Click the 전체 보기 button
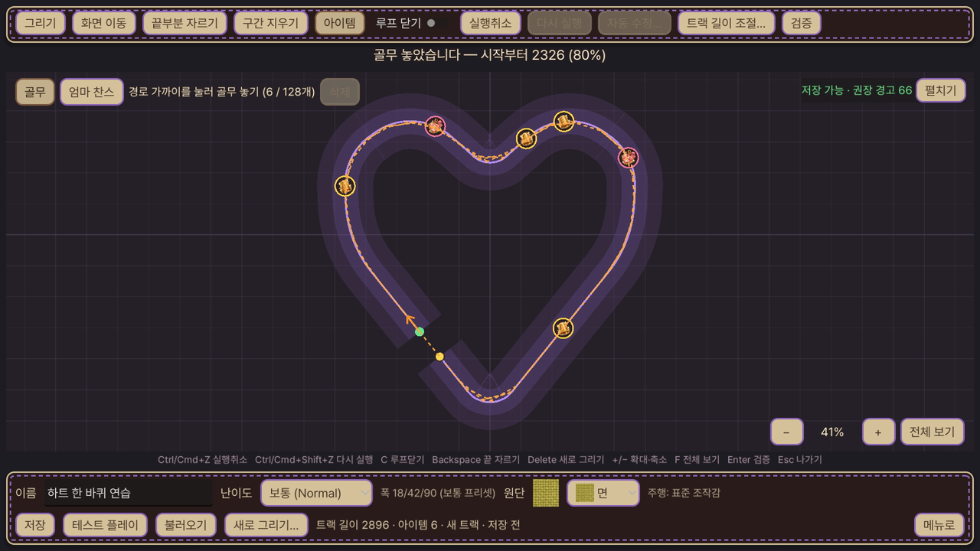 click(x=932, y=432)
